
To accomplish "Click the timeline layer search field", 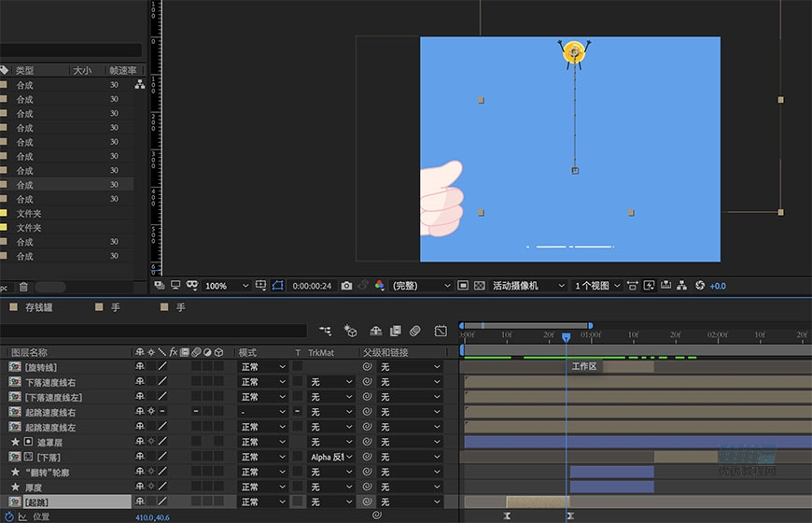I will (x=153, y=331).
